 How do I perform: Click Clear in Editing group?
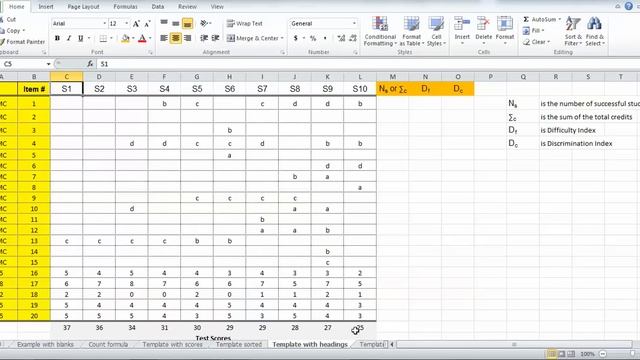537,42
